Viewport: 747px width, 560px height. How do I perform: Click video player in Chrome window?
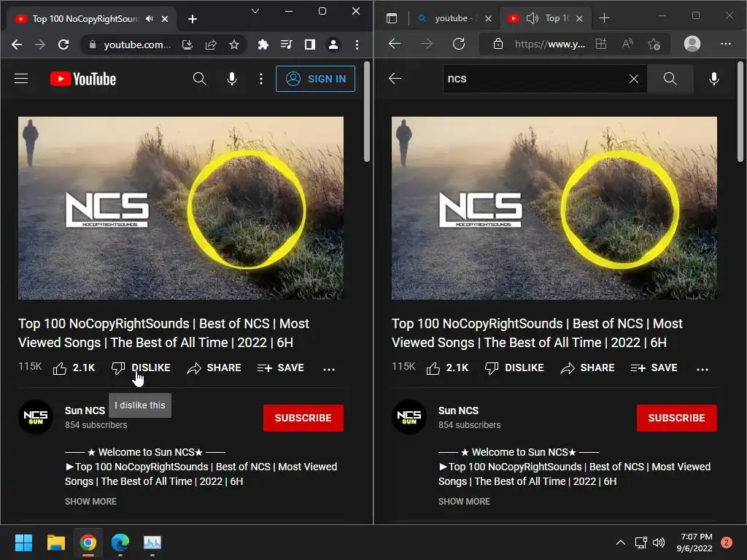tap(181, 208)
